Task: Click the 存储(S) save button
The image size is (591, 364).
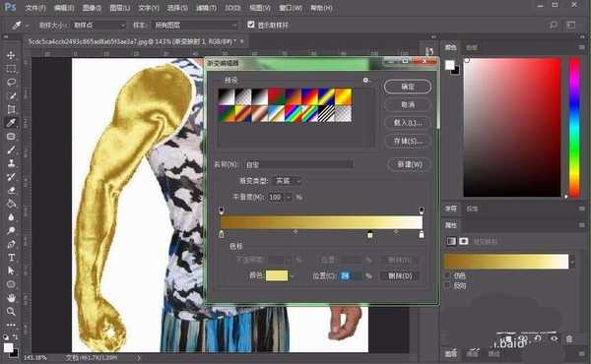Action: tap(408, 141)
